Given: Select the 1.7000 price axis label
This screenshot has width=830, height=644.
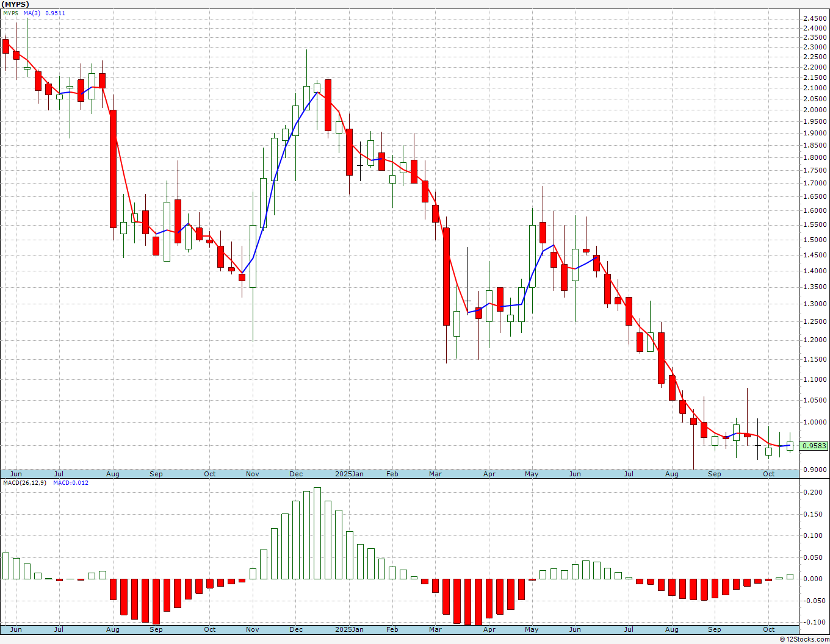Looking at the screenshot, I should (815, 183).
